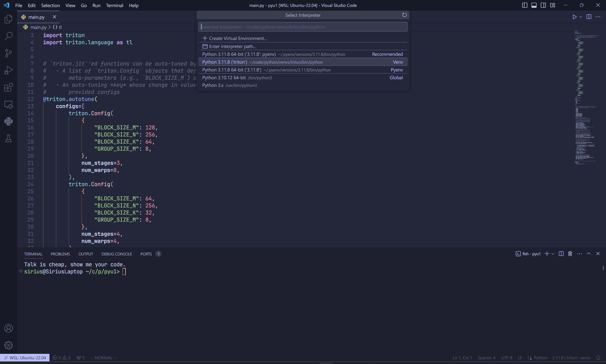Switch to the DEBUG CONSOLE tab
The image size is (606, 364).
coord(117,254)
